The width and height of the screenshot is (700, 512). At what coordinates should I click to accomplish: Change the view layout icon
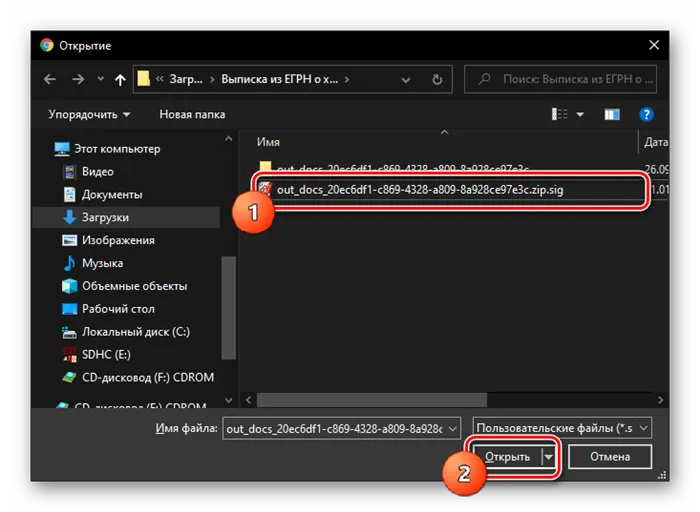559,114
